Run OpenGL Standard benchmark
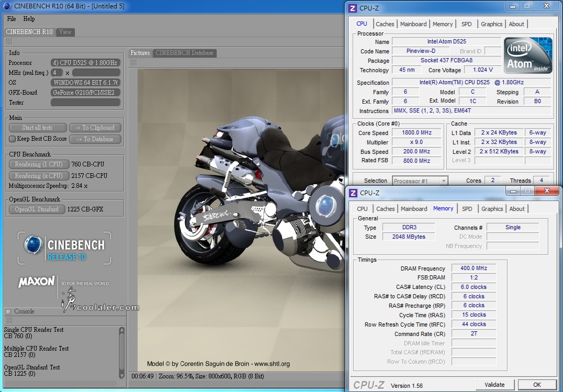The height and width of the screenshot is (392, 563). [x=37, y=209]
